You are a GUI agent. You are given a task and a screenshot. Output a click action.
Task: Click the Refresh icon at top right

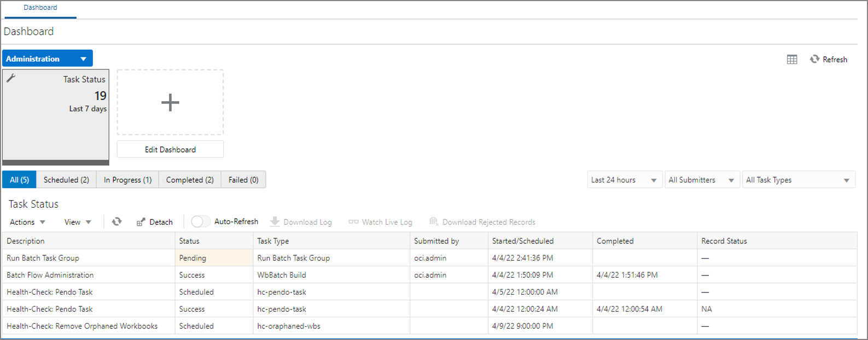814,59
